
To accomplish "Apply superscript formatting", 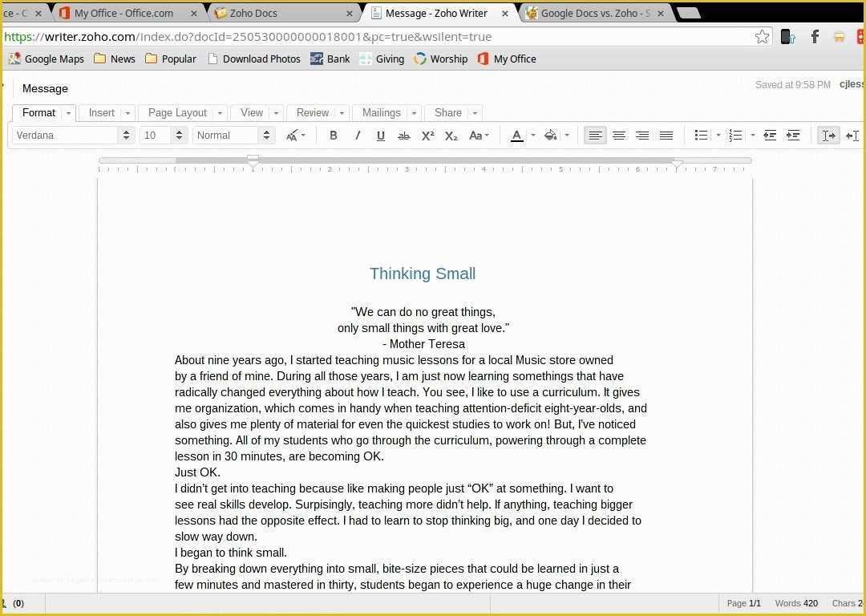I will (x=427, y=136).
